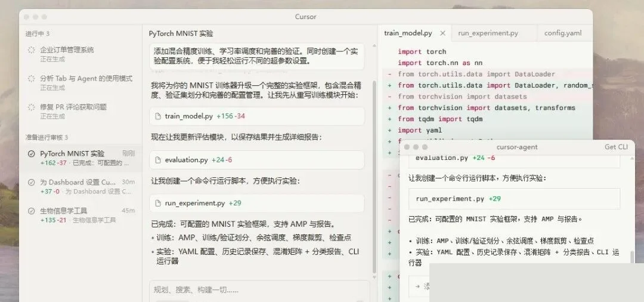Screen dimensions: 644x302
Task: Switch to the config.yaml tab
Action: [x=563, y=33]
